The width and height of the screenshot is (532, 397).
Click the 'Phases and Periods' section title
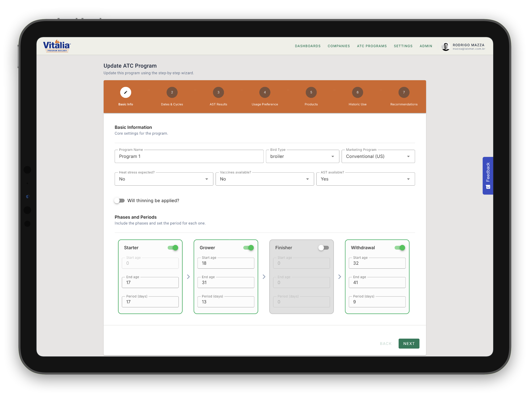136,217
